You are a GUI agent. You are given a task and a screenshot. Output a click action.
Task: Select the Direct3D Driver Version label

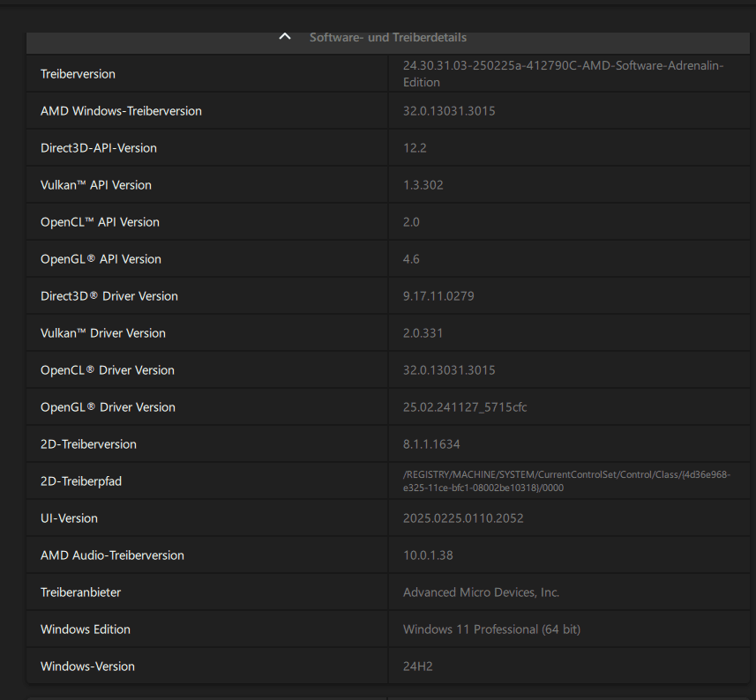click(x=109, y=296)
